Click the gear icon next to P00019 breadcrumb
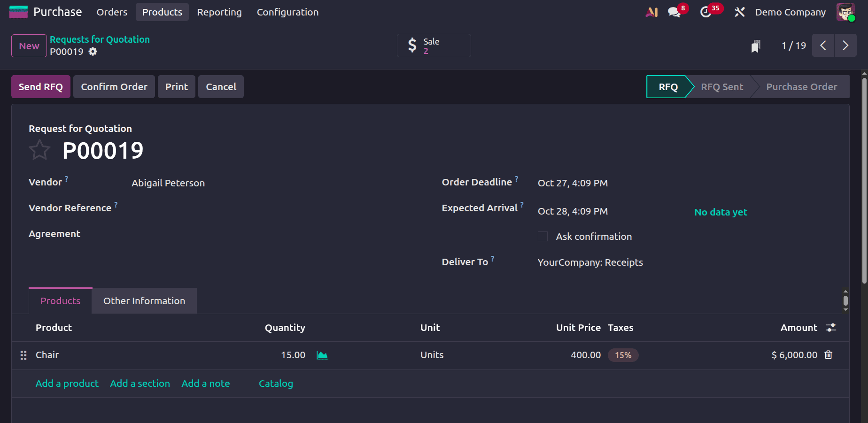Screen dimensions: 868x423 coord(93,52)
